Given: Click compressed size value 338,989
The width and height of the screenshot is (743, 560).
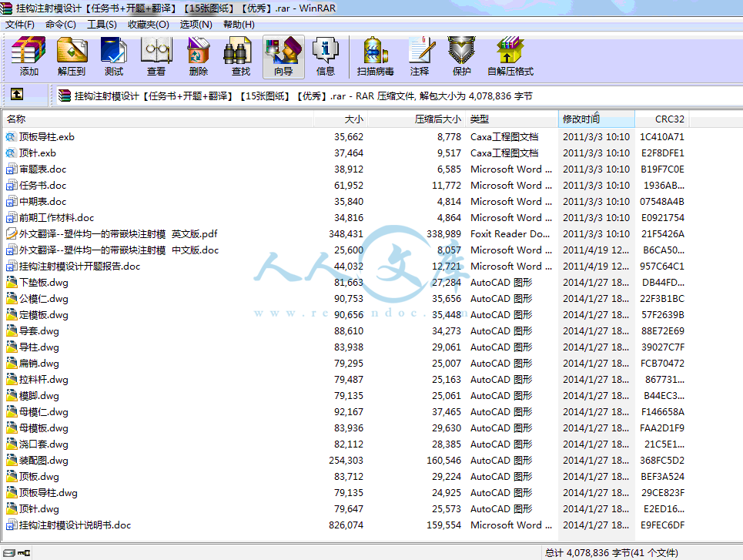Looking at the screenshot, I should tap(443, 233).
